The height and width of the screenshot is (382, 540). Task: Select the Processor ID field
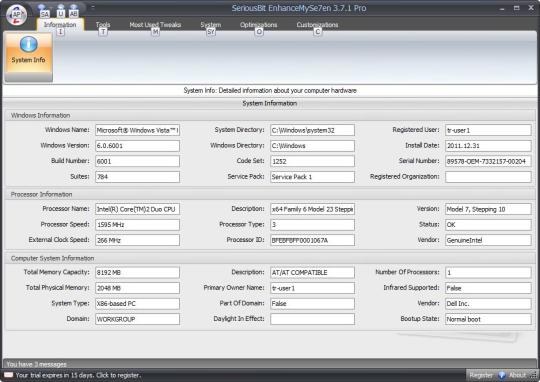312,240
